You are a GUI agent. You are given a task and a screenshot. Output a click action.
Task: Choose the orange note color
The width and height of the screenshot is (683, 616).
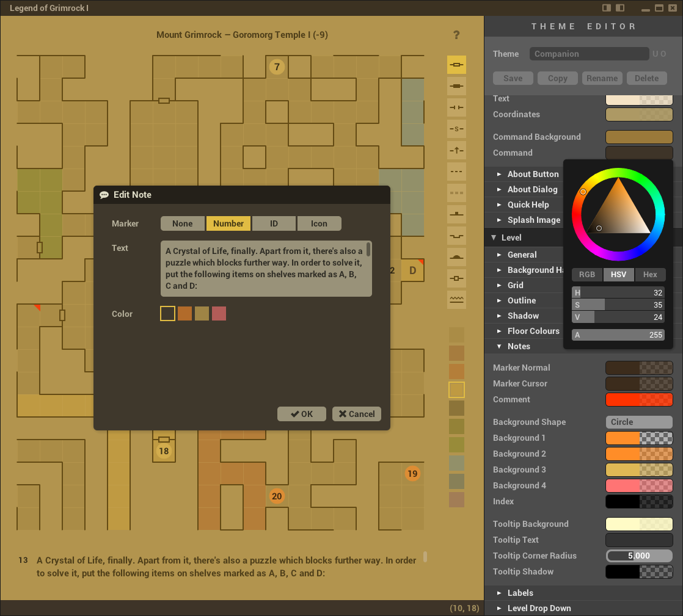tap(184, 313)
